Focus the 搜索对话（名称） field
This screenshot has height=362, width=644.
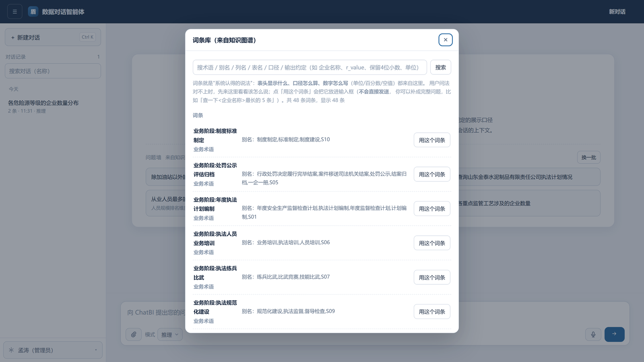(53, 71)
